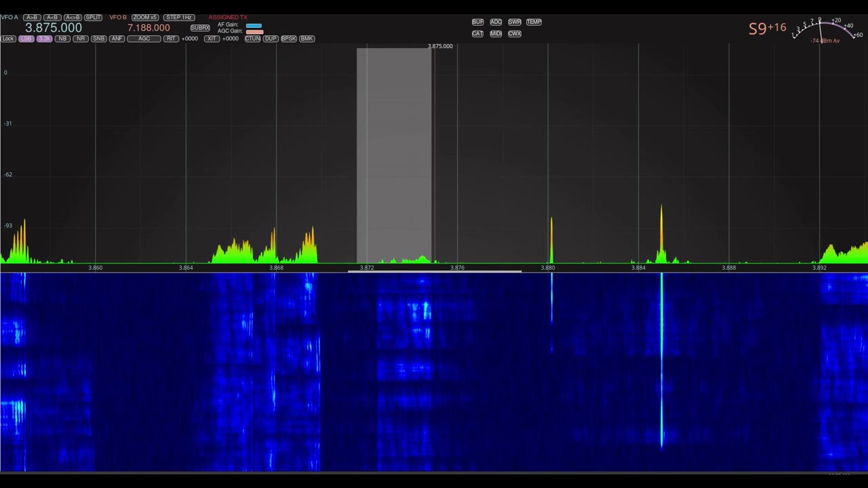This screenshot has width=868, height=488.
Task: Click the VFO A frequency 3.875.000
Action: (54, 28)
